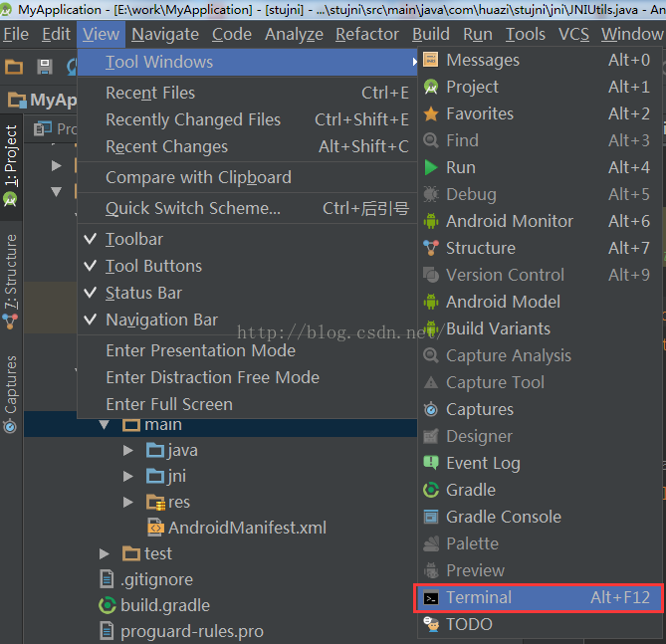This screenshot has width=666, height=644.
Task: Click the Palette icon
Action: (431, 543)
